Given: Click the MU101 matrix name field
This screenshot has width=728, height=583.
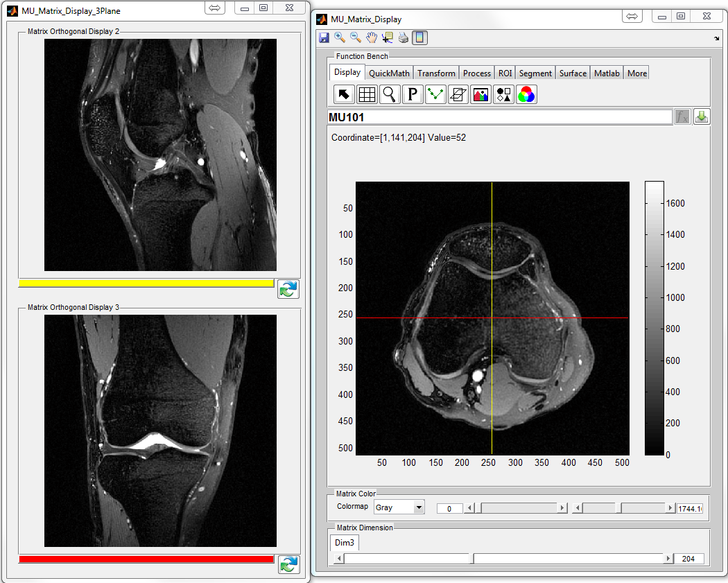Looking at the screenshot, I should pyautogui.click(x=499, y=117).
